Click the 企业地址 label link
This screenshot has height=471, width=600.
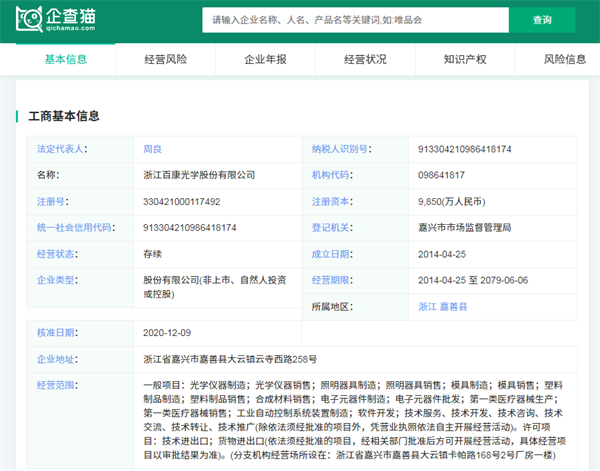tap(55, 359)
